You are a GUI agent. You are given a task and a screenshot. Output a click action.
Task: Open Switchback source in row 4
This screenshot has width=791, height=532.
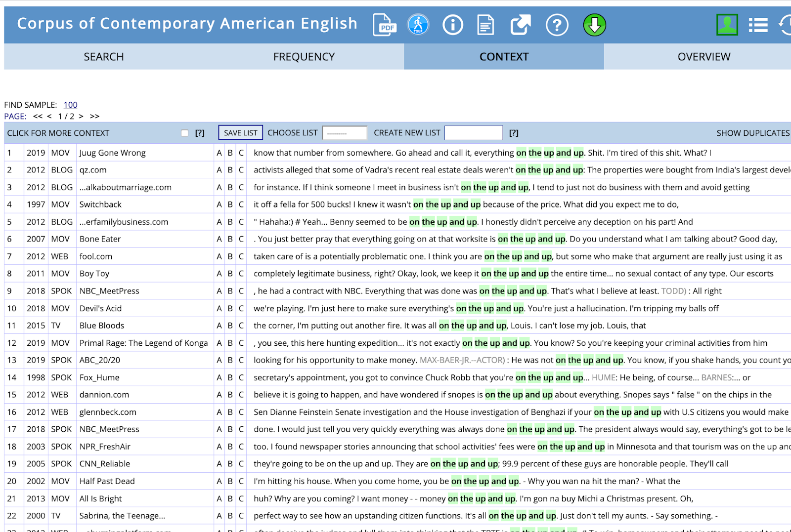pyautogui.click(x=100, y=205)
